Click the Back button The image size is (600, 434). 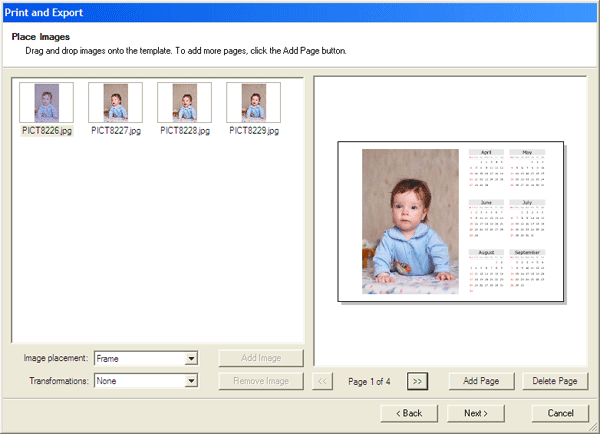tap(409, 413)
